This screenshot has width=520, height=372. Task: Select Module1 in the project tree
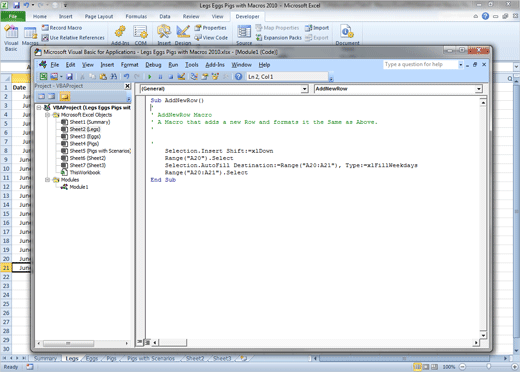[79, 187]
